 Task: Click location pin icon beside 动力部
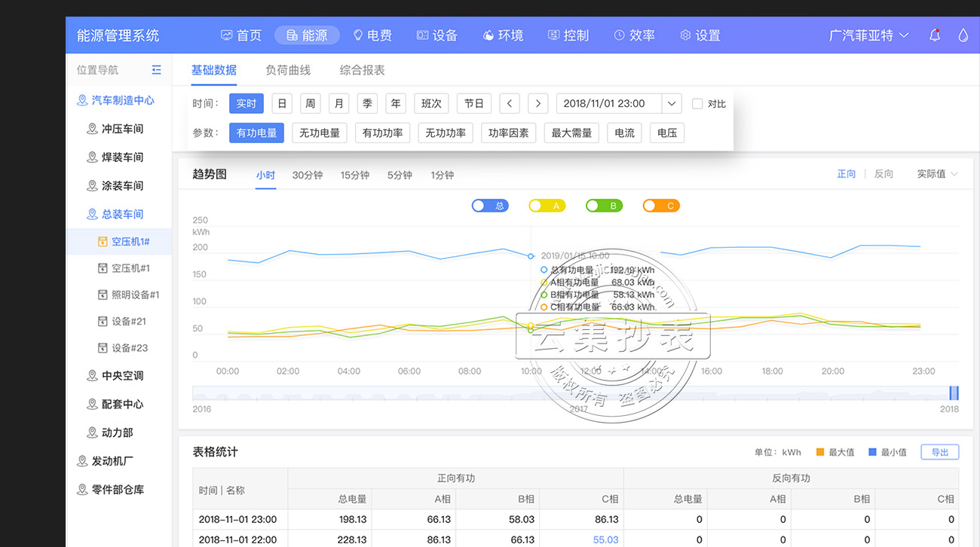[x=93, y=432]
